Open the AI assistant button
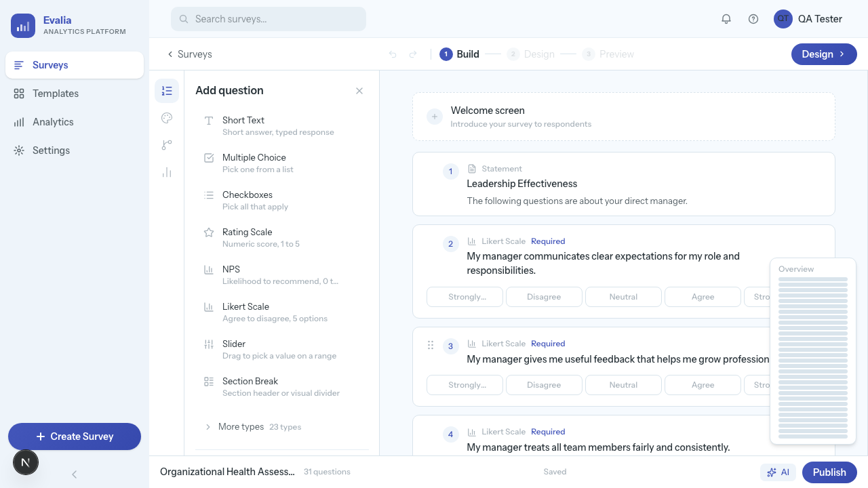 [x=778, y=472]
